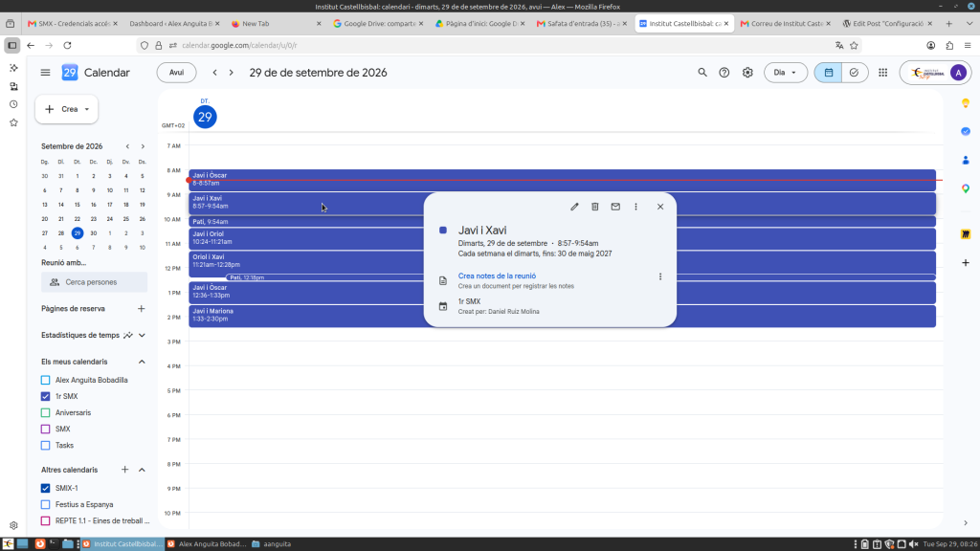Switch to Tasks view checkmark icon
980x551 pixels.
point(855,73)
